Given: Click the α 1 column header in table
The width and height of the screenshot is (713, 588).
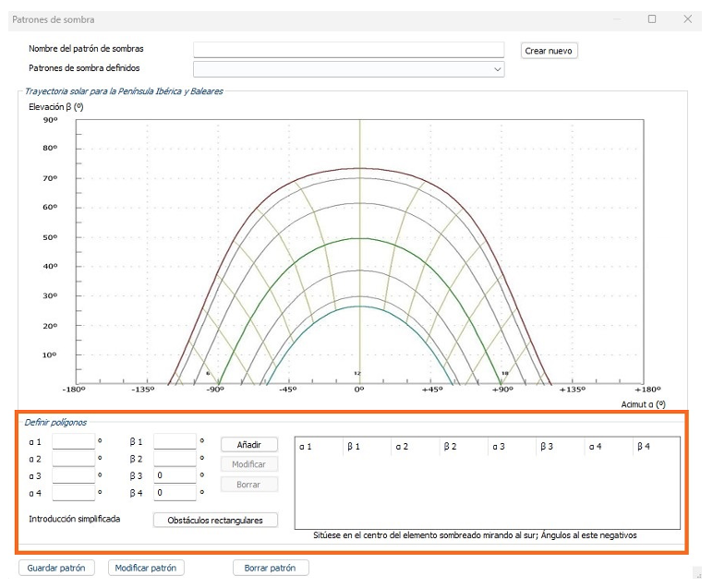Looking at the screenshot, I should (x=318, y=447).
